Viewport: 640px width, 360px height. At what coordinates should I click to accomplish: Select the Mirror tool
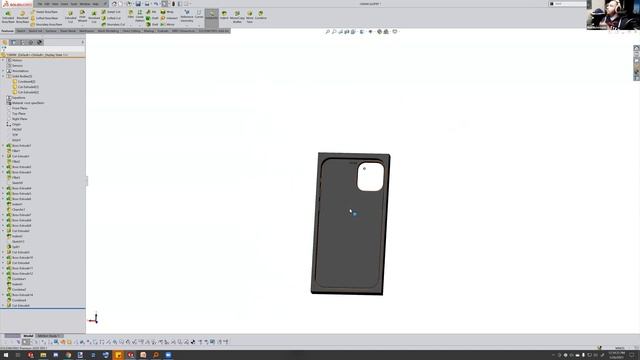point(168,24)
